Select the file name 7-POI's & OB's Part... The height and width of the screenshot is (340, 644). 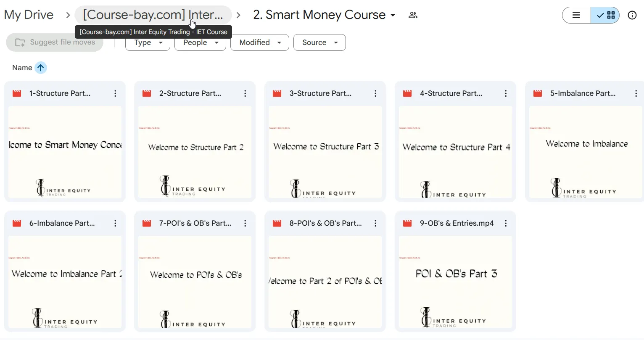pyautogui.click(x=195, y=223)
